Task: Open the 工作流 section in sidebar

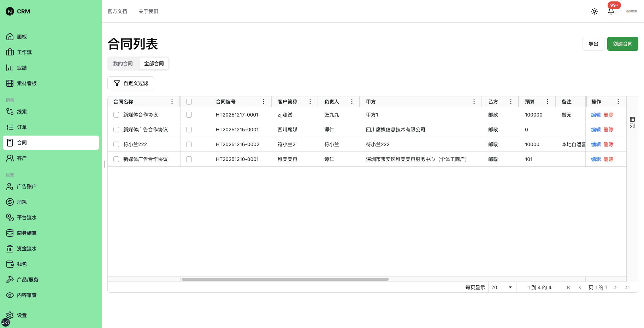Action: (x=24, y=52)
